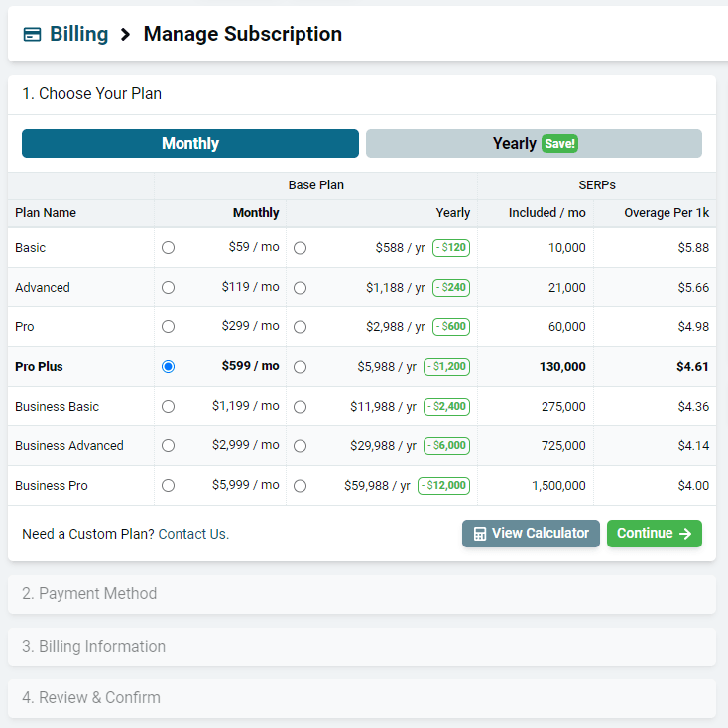Select Advanced monthly $119 radio button
The image size is (728, 728).
(x=168, y=288)
